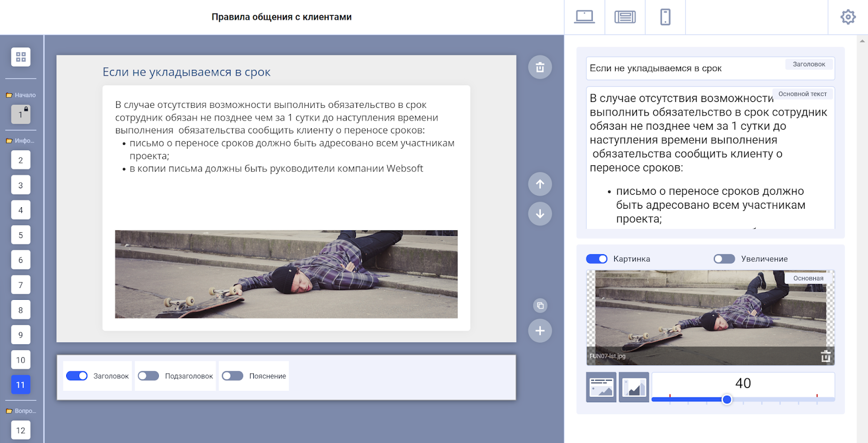This screenshot has width=868, height=443.
Task: Collapse the Вопро... section in sidebar
Action: tap(21, 410)
